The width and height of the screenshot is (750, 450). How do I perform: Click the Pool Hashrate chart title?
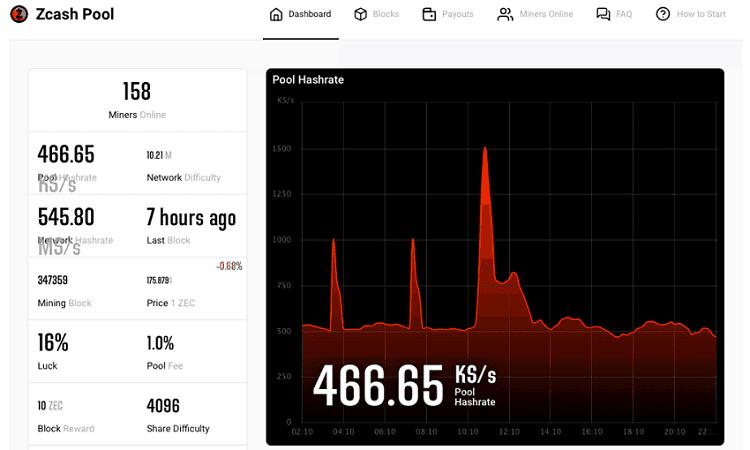(308, 79)
